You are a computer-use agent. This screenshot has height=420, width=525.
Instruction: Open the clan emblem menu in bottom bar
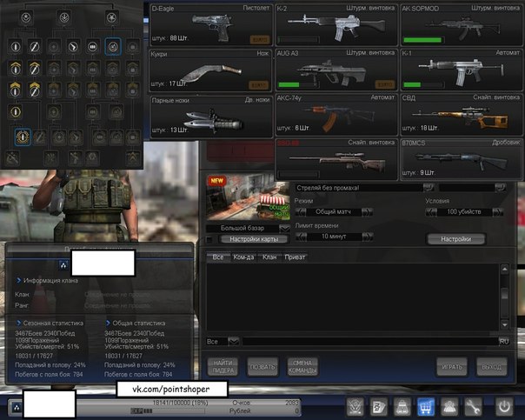(x=356, y=407)
